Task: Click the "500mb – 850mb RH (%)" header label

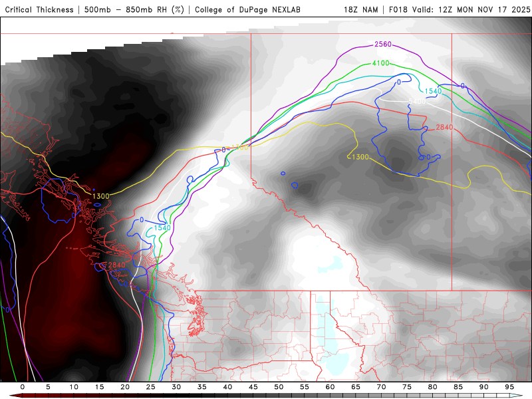Action: [x=134, y=9]
